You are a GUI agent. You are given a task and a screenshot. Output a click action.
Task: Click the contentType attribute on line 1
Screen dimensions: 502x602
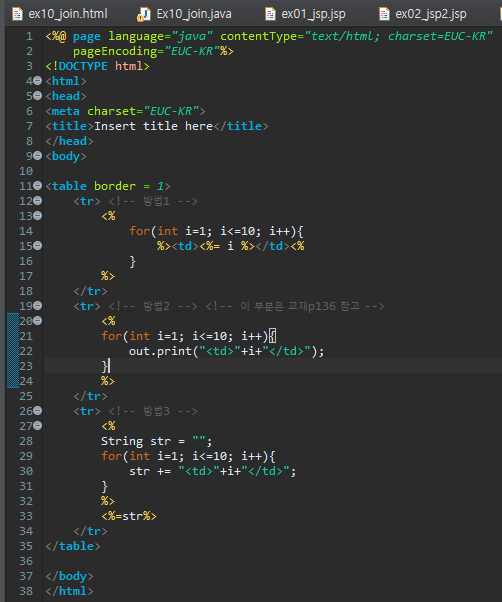pyautogui.click(x=356, y=36)
